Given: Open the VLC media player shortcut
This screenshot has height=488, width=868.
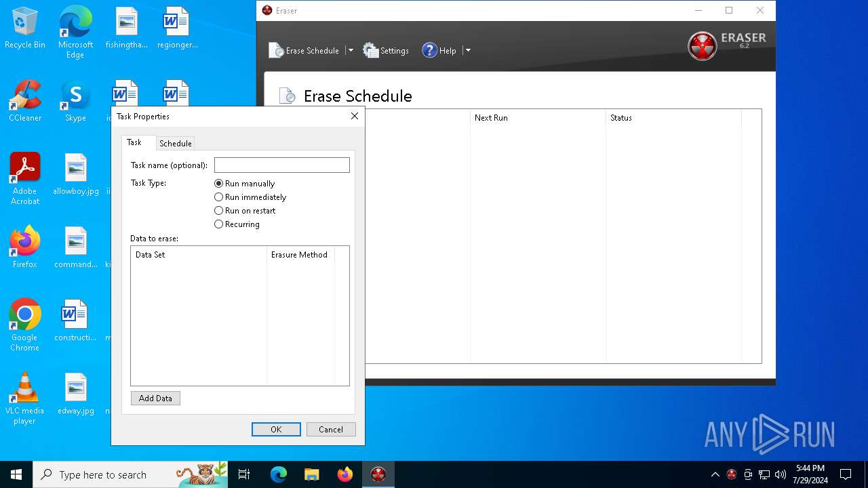Looking at the screenshot, I should tap(25, 398).
